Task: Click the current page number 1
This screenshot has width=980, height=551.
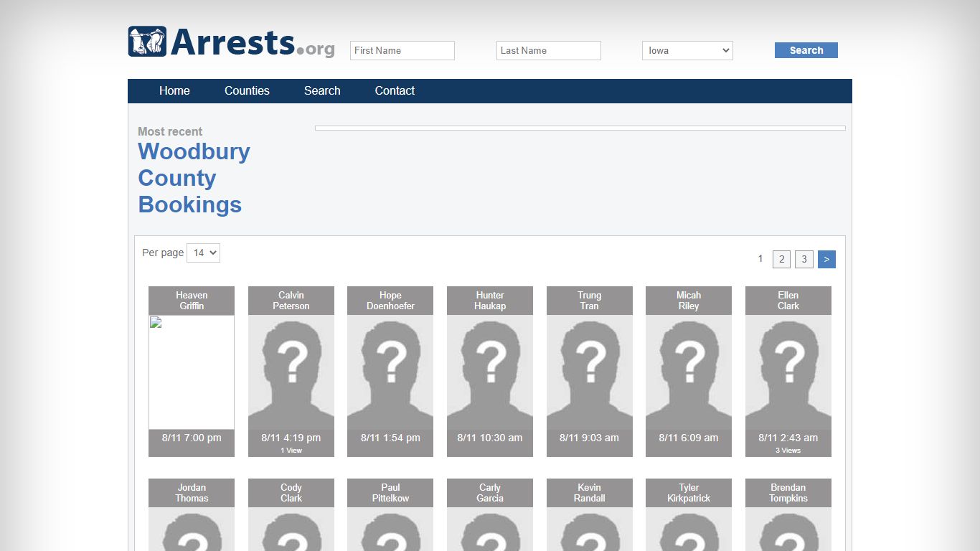Action: point(760,259)
